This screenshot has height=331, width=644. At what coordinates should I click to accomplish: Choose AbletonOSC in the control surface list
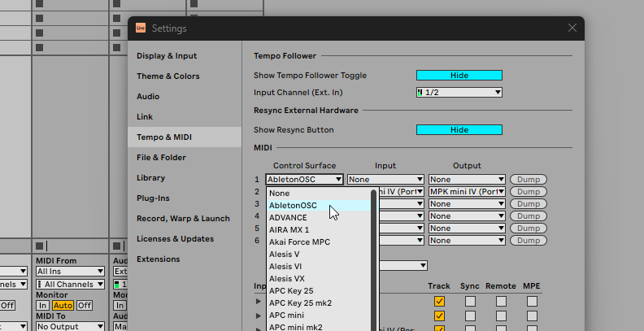click(x=319, y=205)
